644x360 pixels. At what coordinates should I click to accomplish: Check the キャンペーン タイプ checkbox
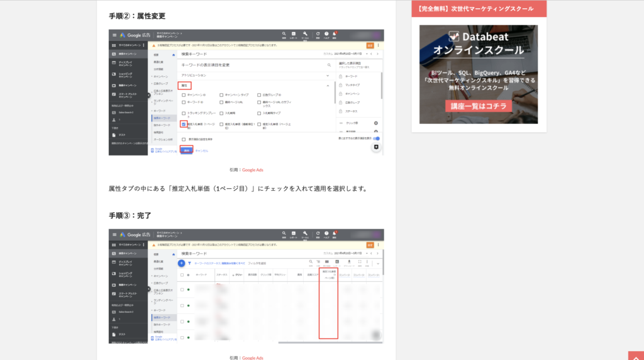coord(221,95)
